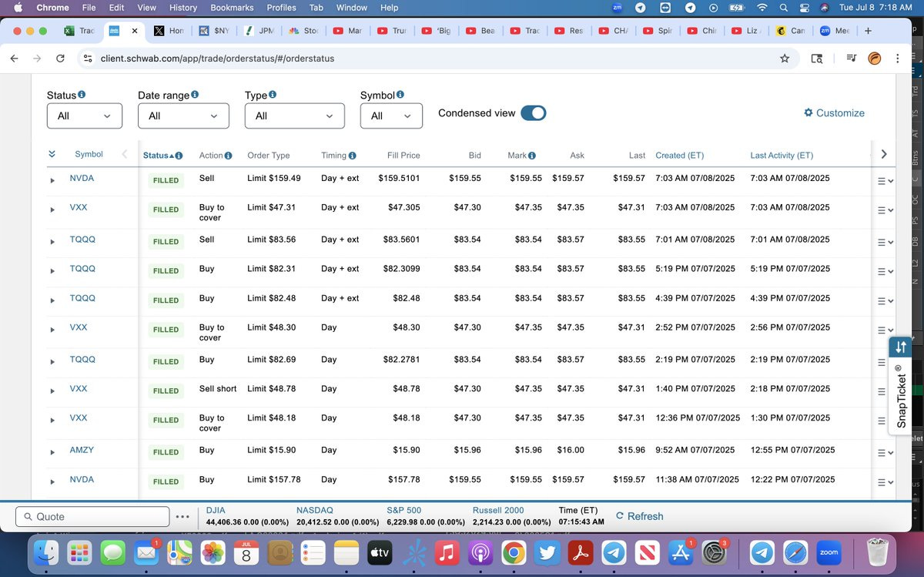Expand the TQQQ Limit $82.31 row

tap(52, 271)
